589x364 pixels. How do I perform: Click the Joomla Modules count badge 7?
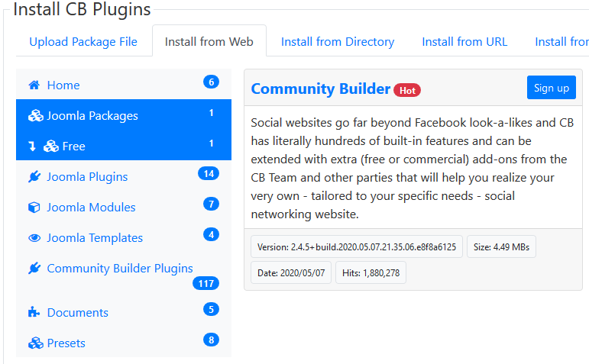click(211, 205)
